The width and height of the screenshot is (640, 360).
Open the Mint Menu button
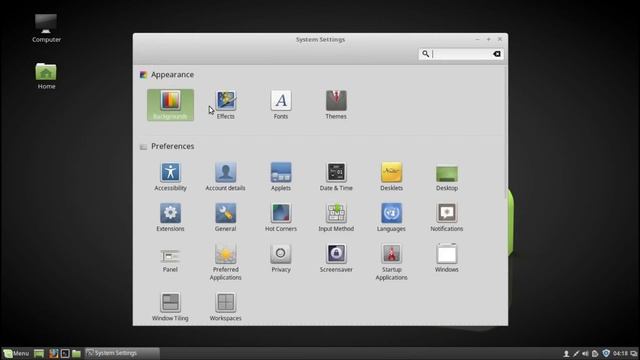coord(16,353)
